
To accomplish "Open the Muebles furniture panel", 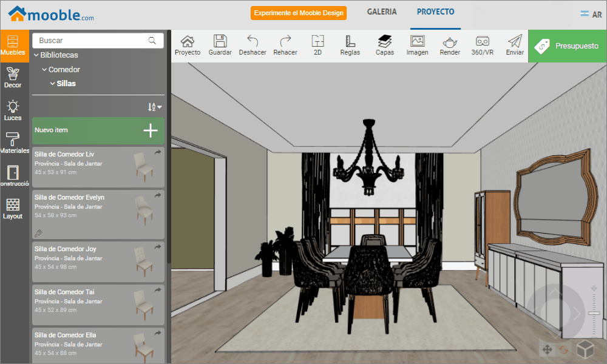I will pyautogui.click(x=14, y=45).
